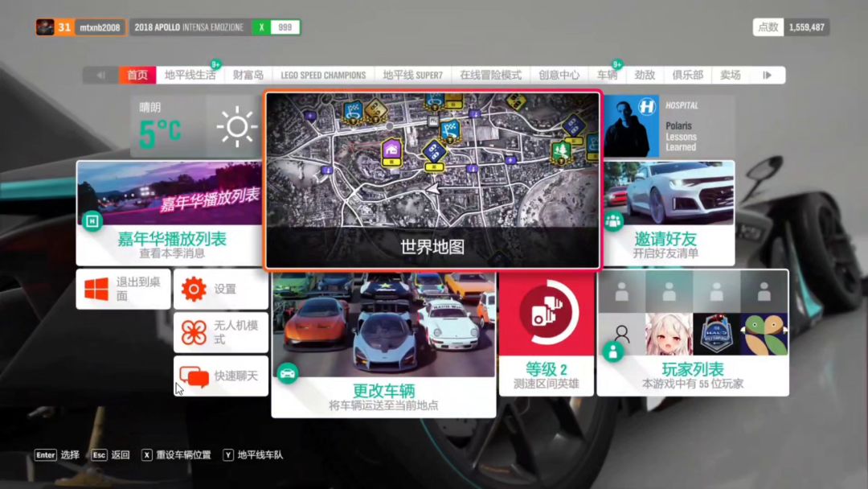The height and width of the screenshot is (489, 868).
Task: Click the green car icon on vehicle tile
Action: click(x=288, y=373)
